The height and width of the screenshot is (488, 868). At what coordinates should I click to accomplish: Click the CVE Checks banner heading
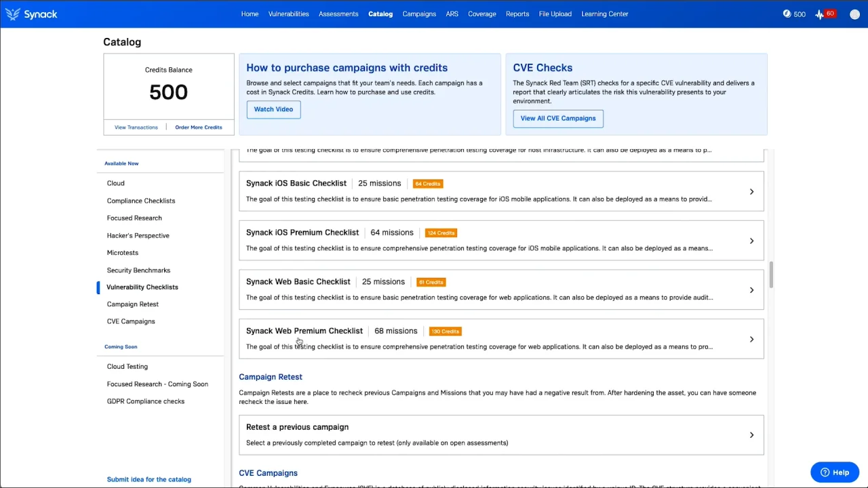tap(542, 68)
